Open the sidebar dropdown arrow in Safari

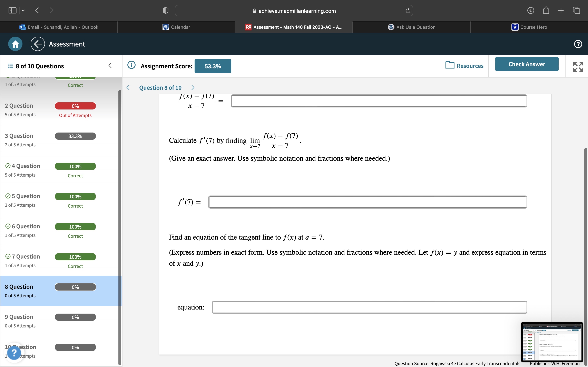pyautogui.click(x=23, y=10)
